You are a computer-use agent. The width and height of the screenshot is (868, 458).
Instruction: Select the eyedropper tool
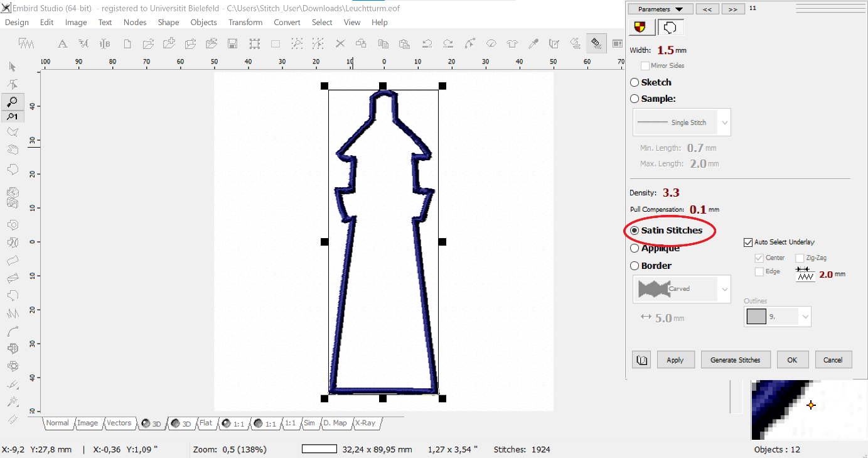pyautogui.click(x=533, y=43)
